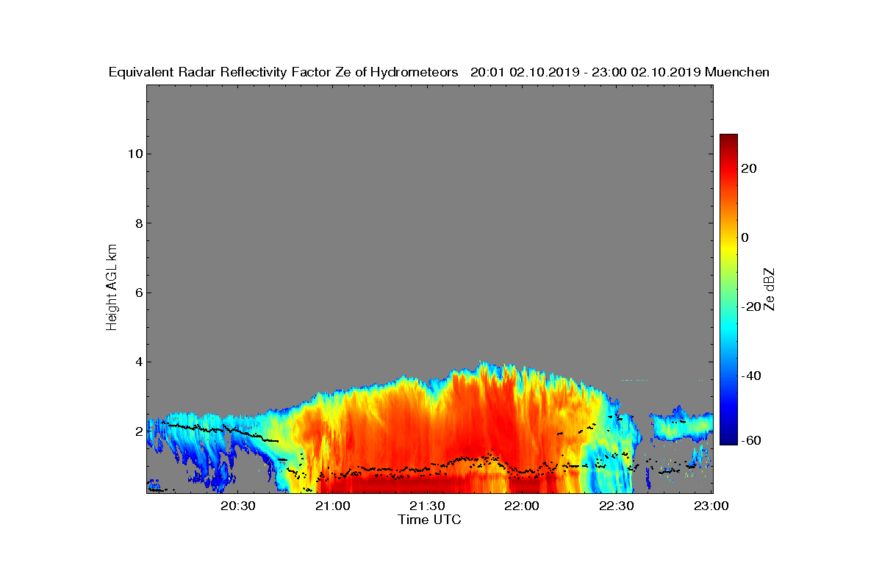Click the height tick label 4
882x588 pixels.
pyautogui.click(x=137, y=362)
